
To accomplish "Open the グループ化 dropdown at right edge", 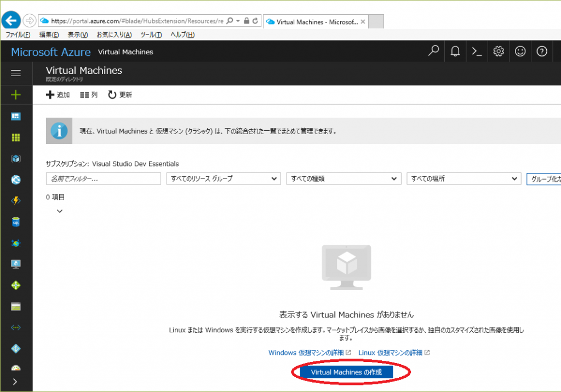I will pyautogui.click(x=544, y=179).
